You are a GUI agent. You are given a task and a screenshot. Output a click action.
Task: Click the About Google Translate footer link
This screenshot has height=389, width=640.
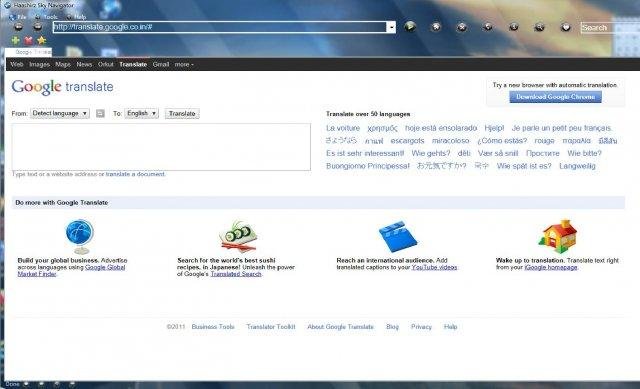(x=340, y=327)
